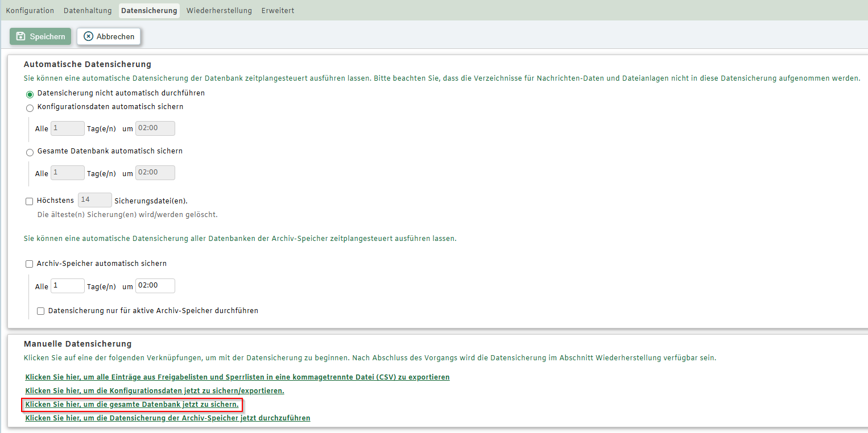
Task: Enable the Höchstens Sicherungsdateien checkbox
Action: 30,201
